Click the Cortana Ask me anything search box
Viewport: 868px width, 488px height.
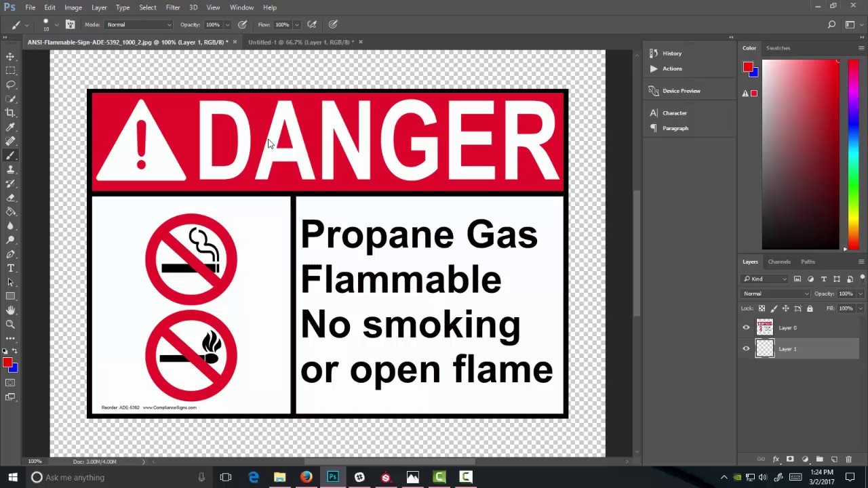coord(75,477)
